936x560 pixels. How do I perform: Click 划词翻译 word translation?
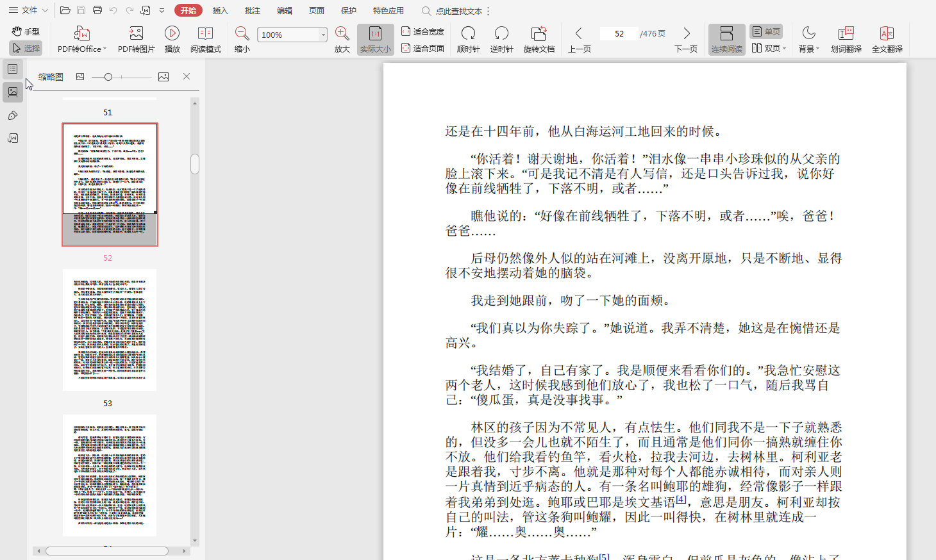point(846,40)
